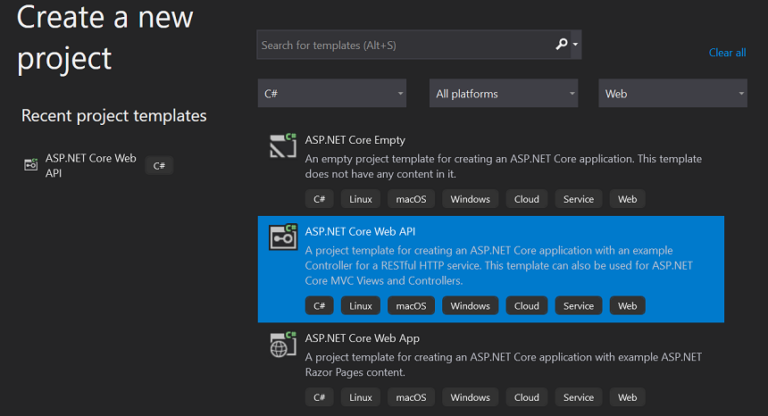The image size is (768, 416).
Task: Select the ASP.NET Core Web App template
Action: pos(361,338)
